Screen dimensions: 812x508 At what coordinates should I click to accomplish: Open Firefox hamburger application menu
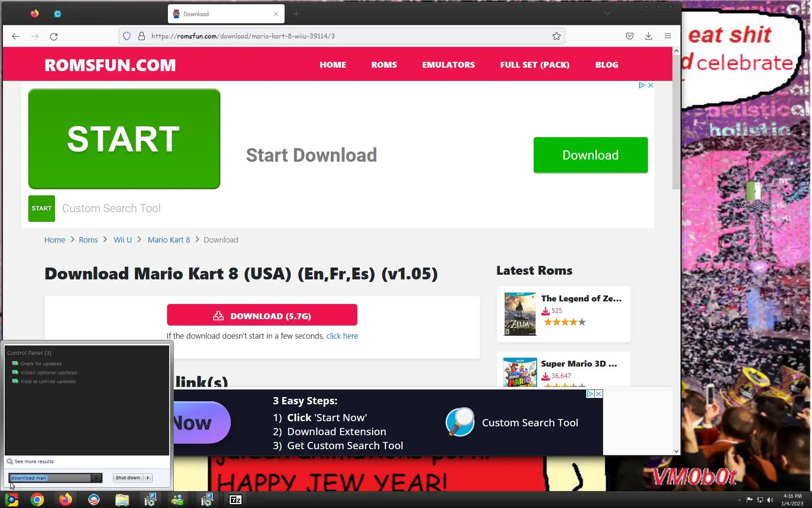pos(667,36)
